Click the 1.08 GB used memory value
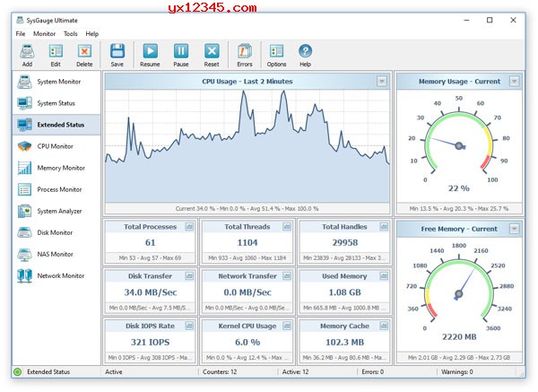The image size is (538, 392). click(345, 292)
